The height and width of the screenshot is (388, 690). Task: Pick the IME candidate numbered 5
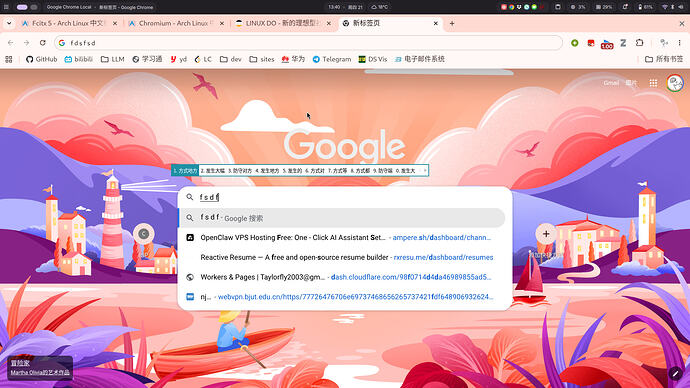pos(292,171)
